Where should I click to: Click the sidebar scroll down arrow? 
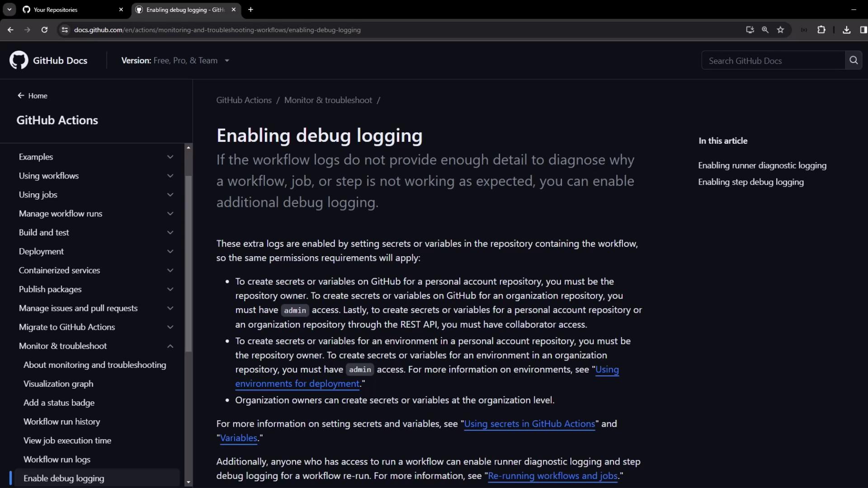[189, 482]
